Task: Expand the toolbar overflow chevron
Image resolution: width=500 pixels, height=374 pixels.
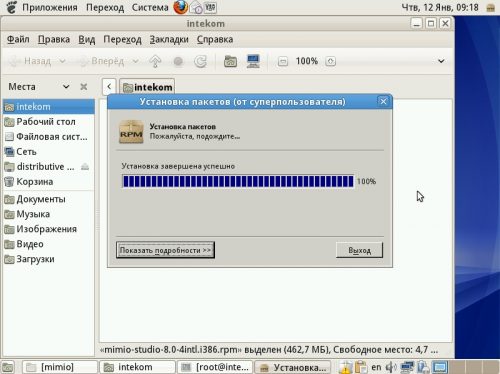Action: [441, 61]
